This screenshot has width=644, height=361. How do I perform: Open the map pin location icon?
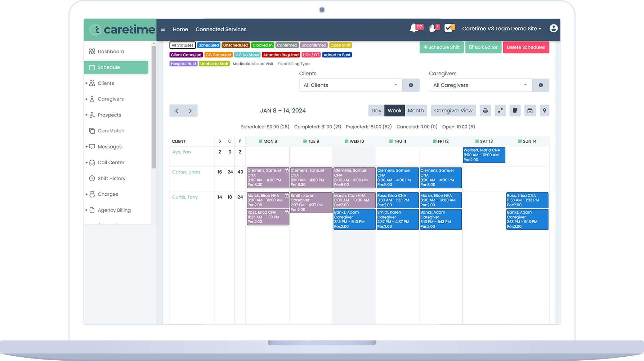click(x=544, y=111)
